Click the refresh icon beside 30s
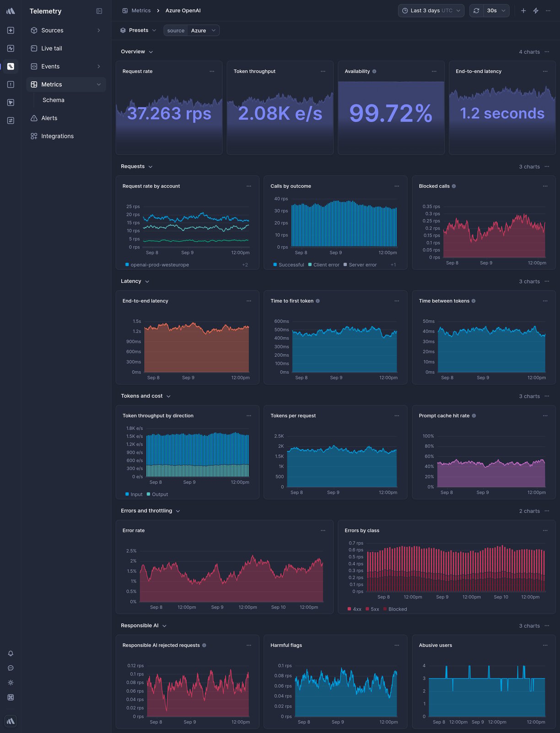Screen dimensions: 560x733 (476, 11)
